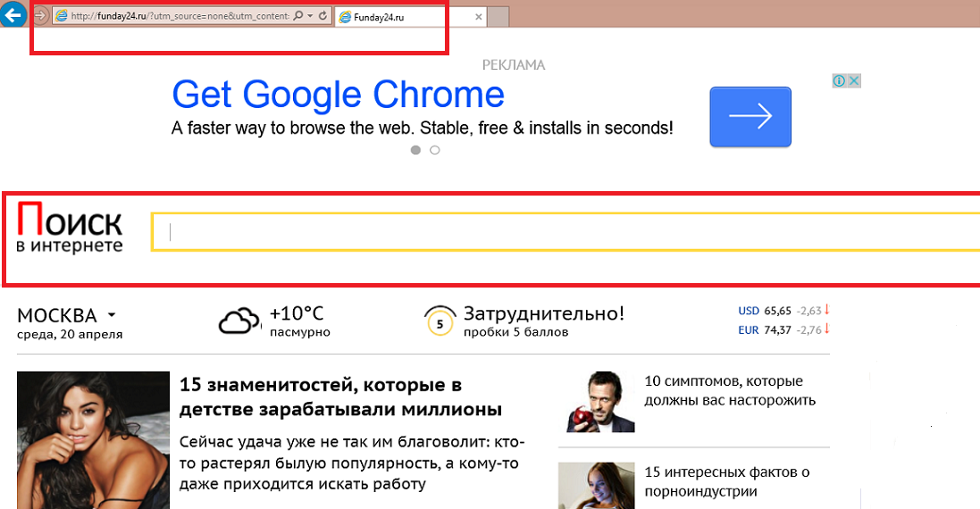Click the Get Google Chrome ad headline
Image resolution: width=980 pixels, height=509 pixels.
coord(338,95)
